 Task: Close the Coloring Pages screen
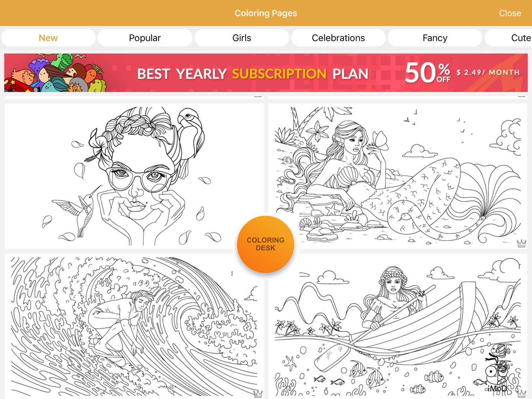tap(510, 13)
